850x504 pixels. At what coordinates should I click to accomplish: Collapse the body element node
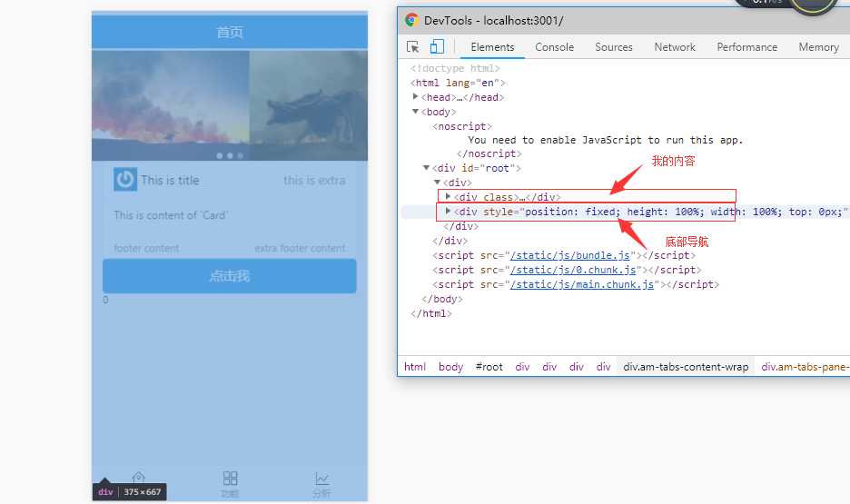(416, 112)
